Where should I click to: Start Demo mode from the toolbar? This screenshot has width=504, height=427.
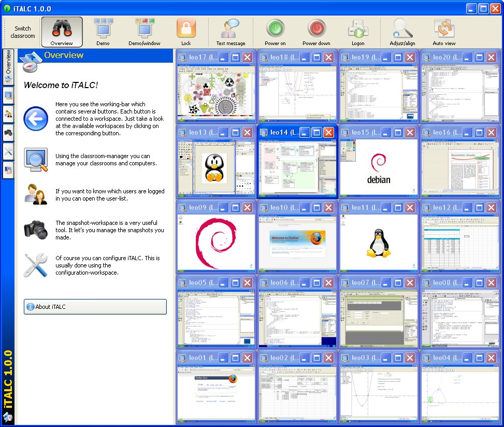pyautogui.click(x=103, y=32)
